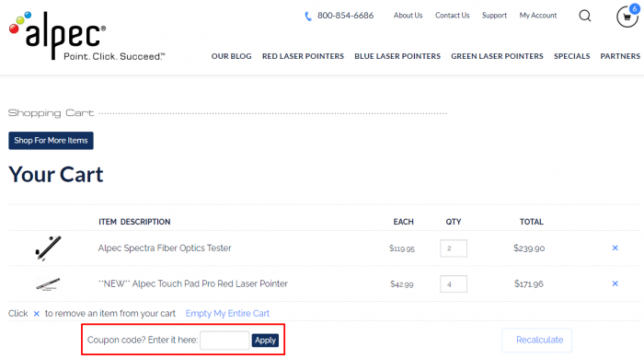The height and width of the screenshot is (358, 644).
Task: Click the TOTAL column header
Action: coord(532,222)
